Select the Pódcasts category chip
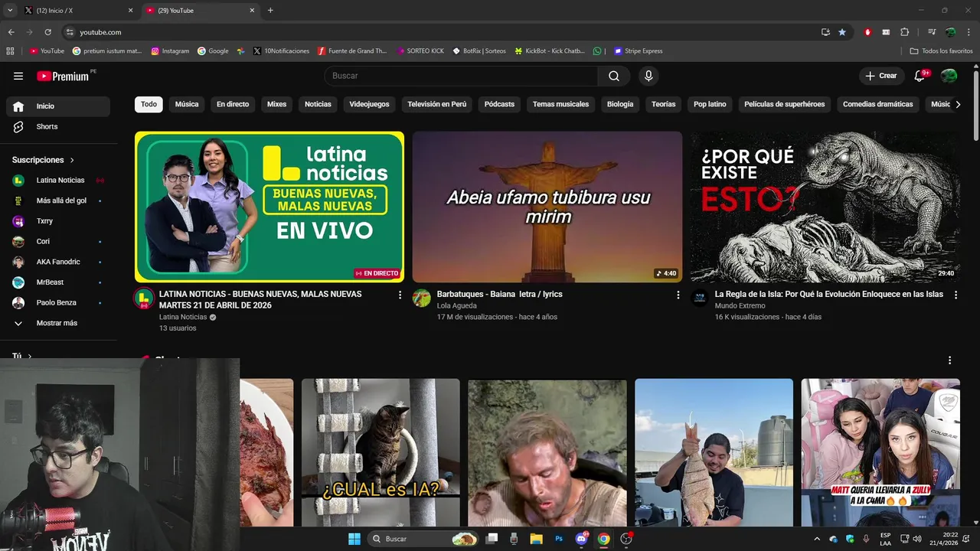The height and width of the screenshot is (551, 980). 499,104
